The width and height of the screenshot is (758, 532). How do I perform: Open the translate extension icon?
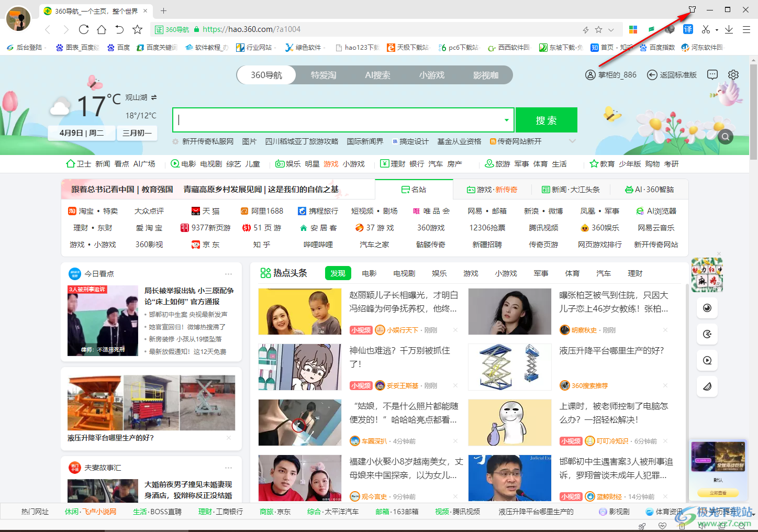(688, 29)
